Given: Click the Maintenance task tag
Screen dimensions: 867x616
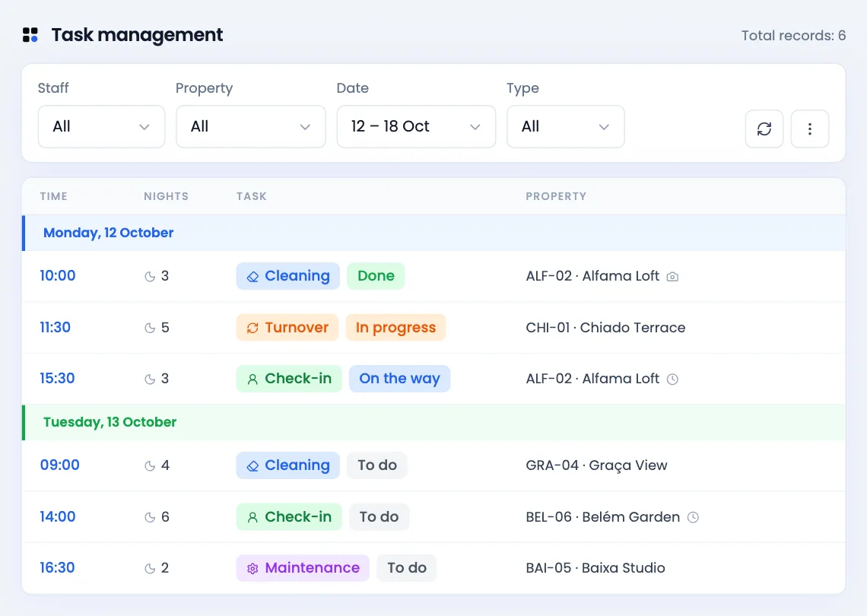Looking at the screenshot, I should (303, 568).
